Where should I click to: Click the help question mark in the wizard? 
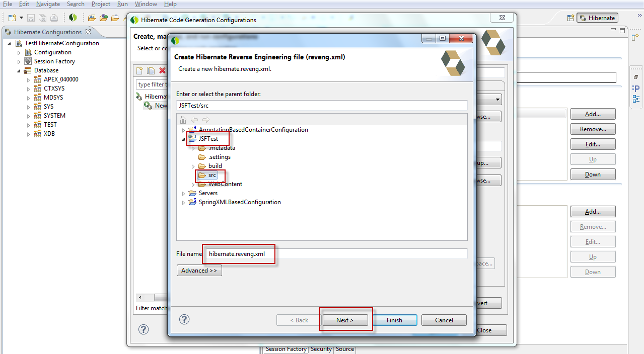[x=184, y=319]
